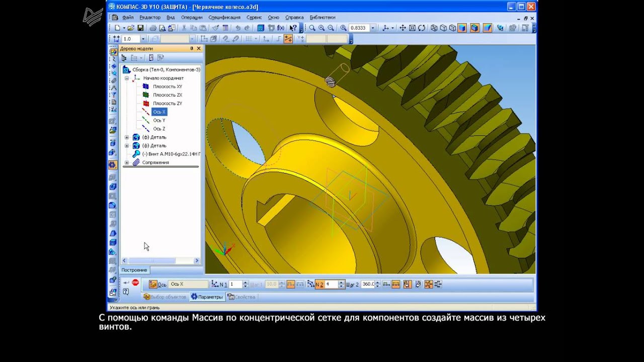Select the Построение tab below tree
This screenshot has height=362, width=644.
tap(134, 270)
